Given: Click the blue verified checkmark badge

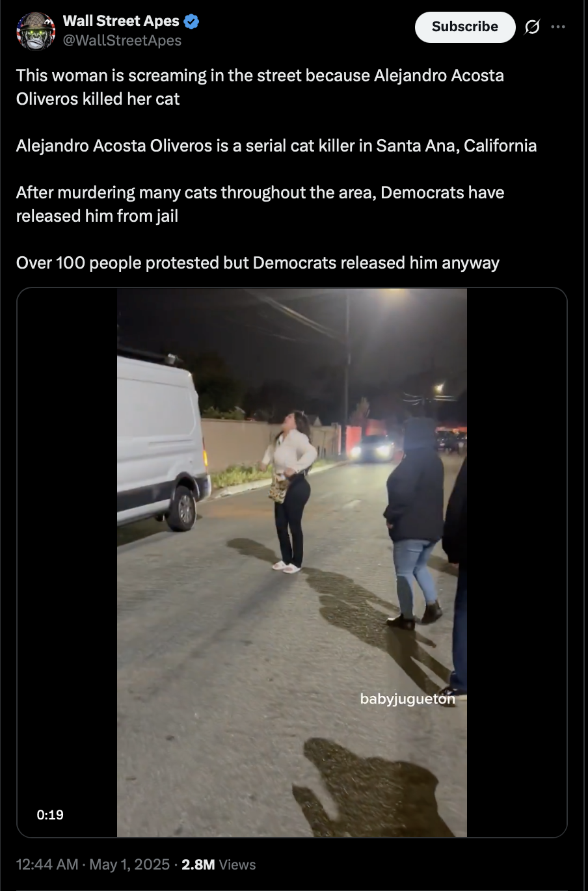Looking at the screenshot, I should pos(191,21).
